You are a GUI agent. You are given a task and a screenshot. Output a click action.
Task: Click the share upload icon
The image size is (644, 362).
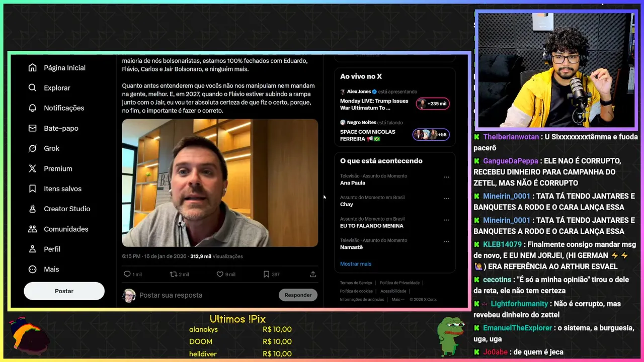pyautogui.click(x=313, y=274)
